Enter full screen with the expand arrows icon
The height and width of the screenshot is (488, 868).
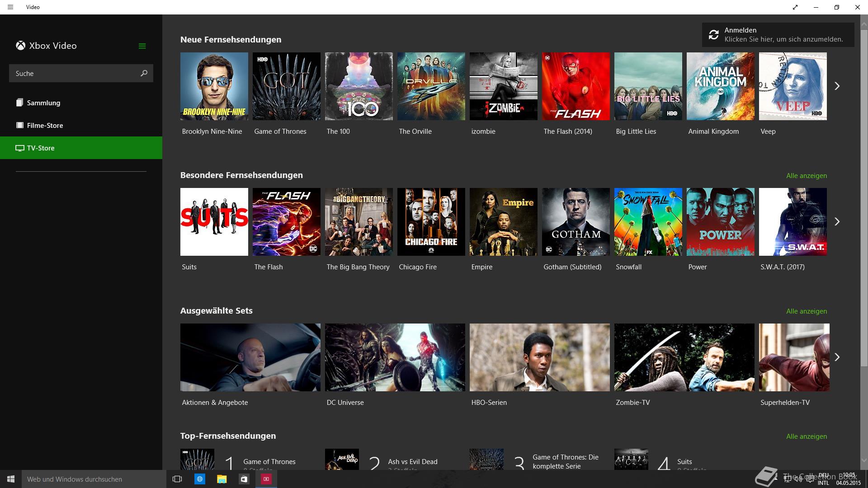click(x=795, y=7)
